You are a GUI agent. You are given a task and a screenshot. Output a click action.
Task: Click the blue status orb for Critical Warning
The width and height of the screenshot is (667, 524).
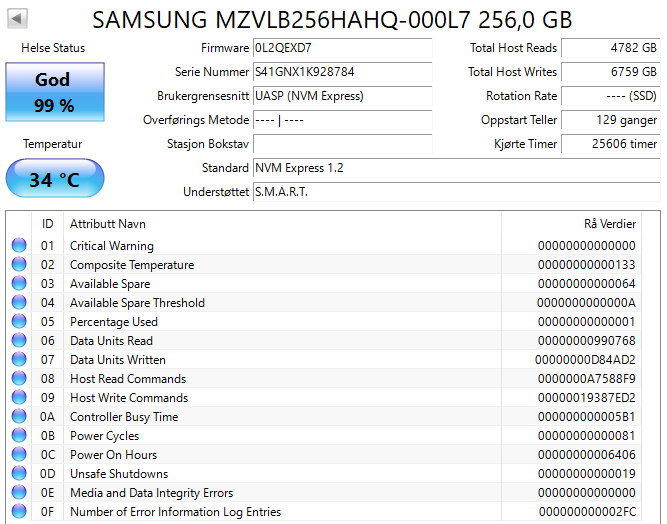[19, 246]
